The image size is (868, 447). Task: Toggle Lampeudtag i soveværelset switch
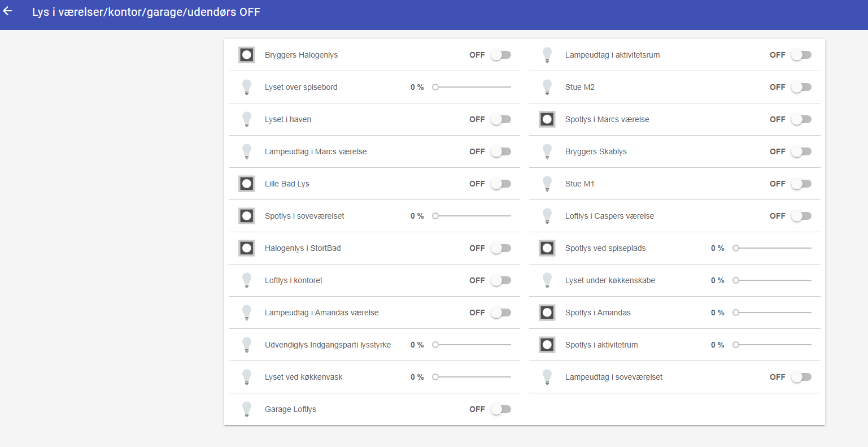click(801, 377)
